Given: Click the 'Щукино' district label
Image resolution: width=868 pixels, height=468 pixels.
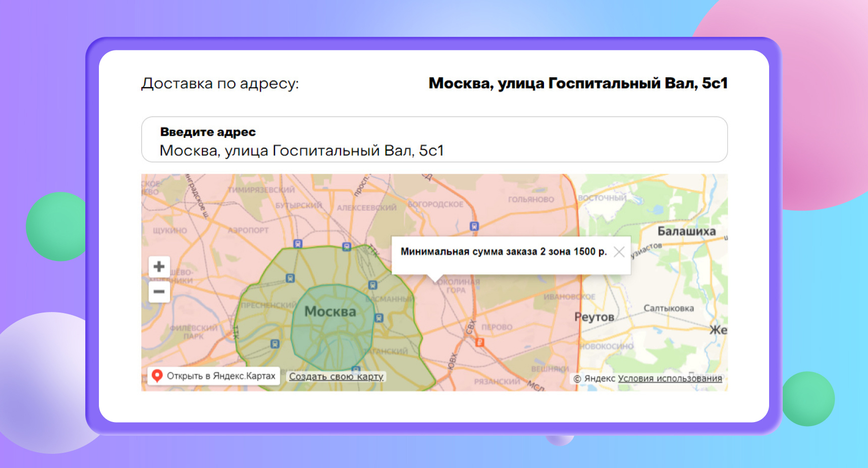Looking at the screenshot, I should click(x=170, y=230).
